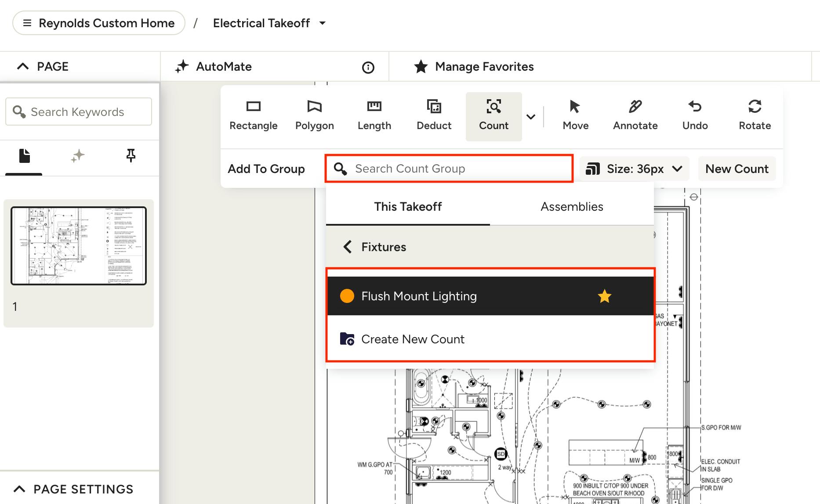Screen dimensions: 820x504
Task: Activate the Deduct tool
Action: 434,115
